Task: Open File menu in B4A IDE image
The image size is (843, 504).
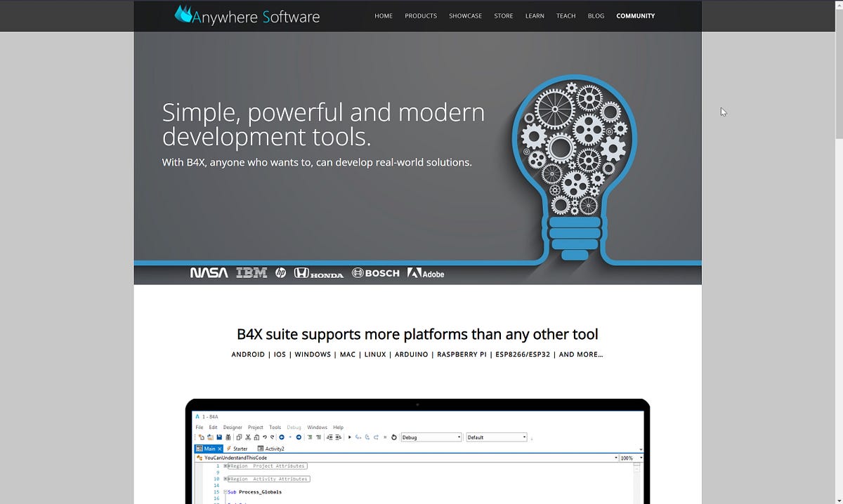Action: tap(200, 427)
